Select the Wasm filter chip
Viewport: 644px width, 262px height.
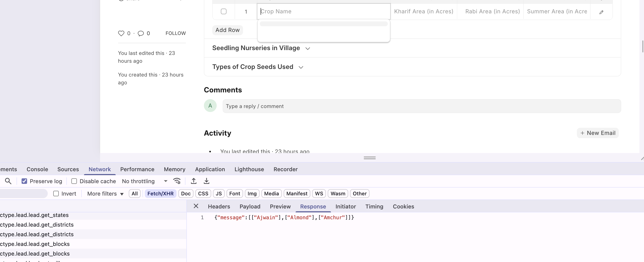coord(338,194)
